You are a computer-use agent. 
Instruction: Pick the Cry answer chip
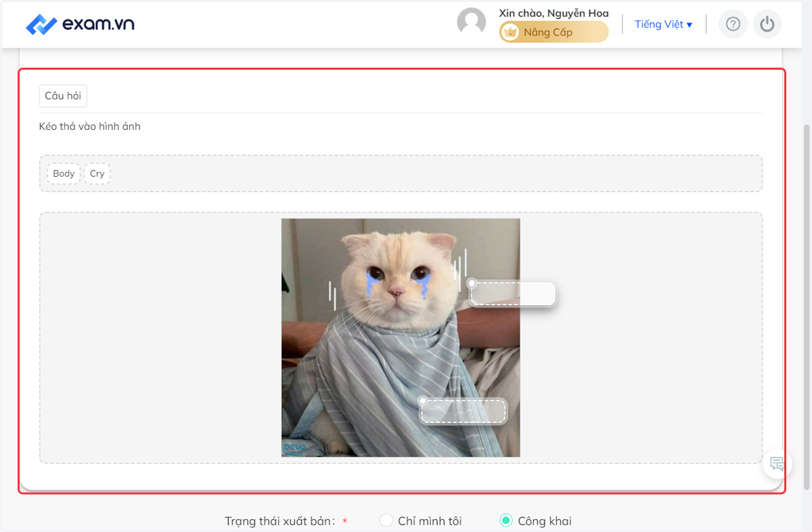tap(97, 173)
